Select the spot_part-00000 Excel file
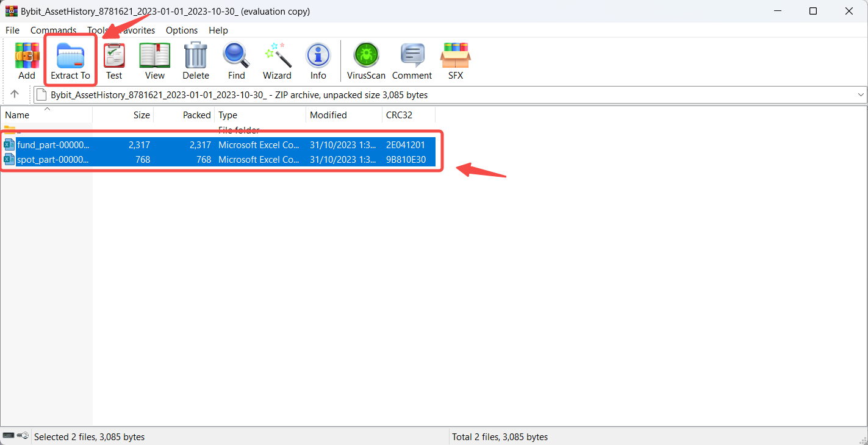868x445 pixels. (x=52, y=160)
